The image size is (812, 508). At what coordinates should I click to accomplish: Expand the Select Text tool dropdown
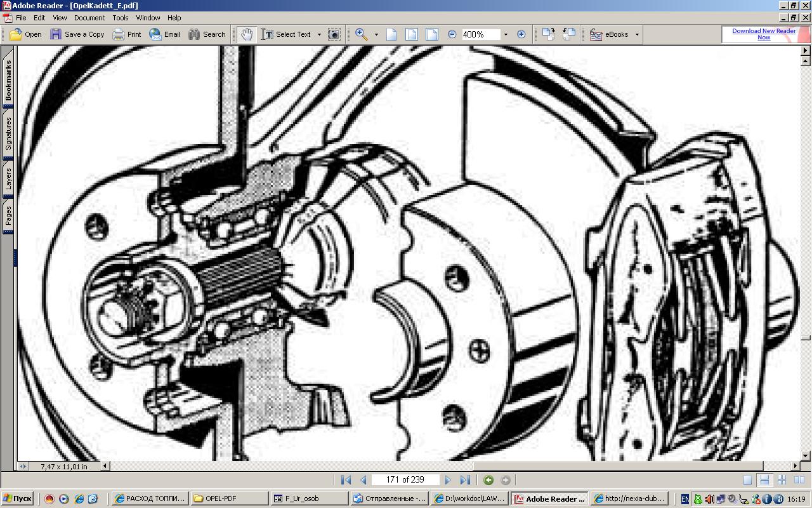click(x=319, y=34)
